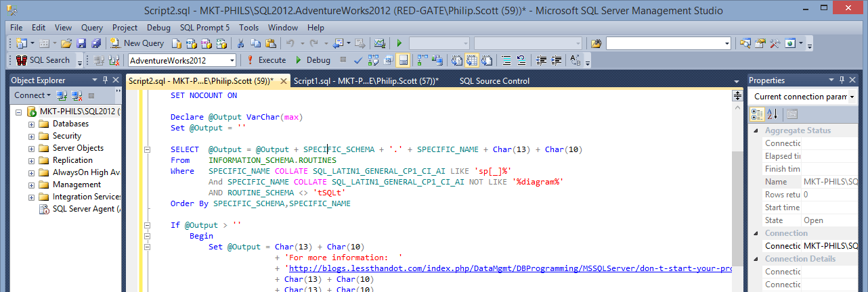
Task: Execute the query
Action: click(x=266, y=60)
